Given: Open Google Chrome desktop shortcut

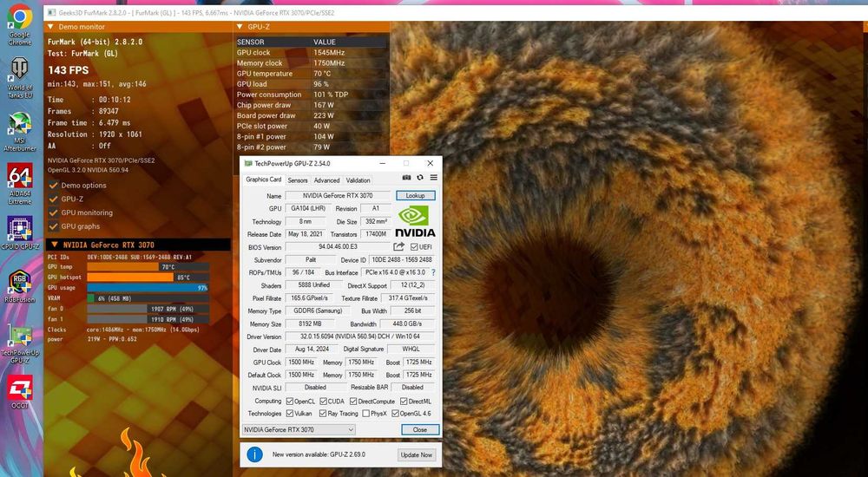Looking at the screenshot, I should (19, 24).
